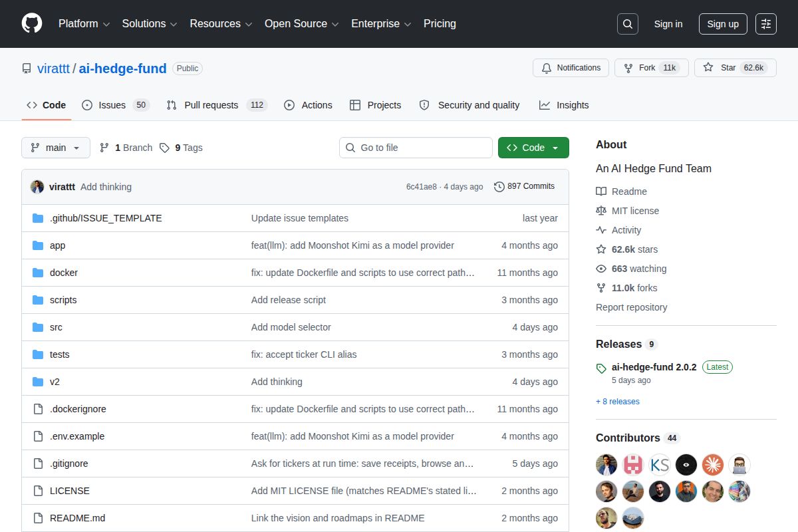Click the tag icon beside ai-hedge-fund 2.0.2
The height and width of the screenshot is (532, 798).
(601, 368)
